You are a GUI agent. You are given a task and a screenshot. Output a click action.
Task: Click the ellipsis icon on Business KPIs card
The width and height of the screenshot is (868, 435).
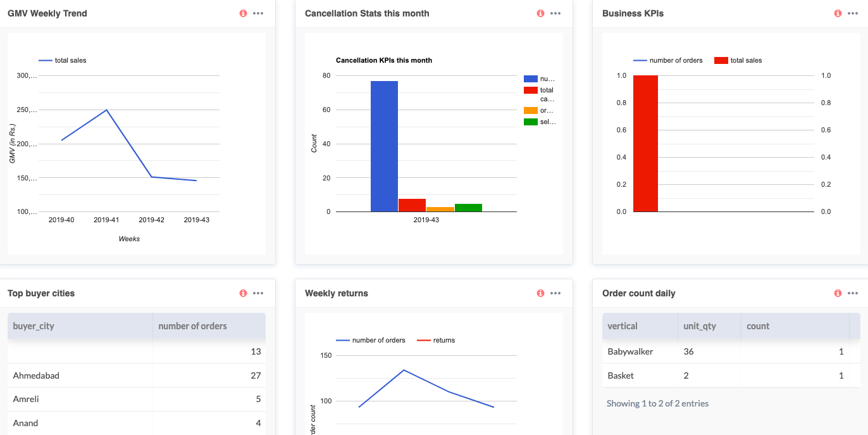(852, 13)
